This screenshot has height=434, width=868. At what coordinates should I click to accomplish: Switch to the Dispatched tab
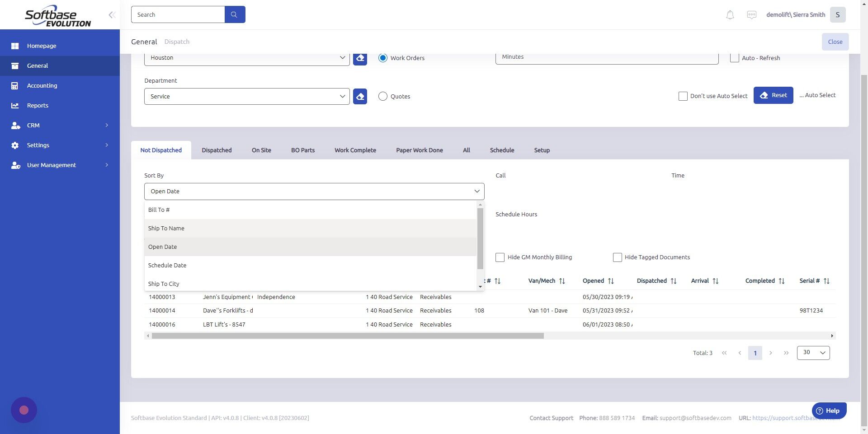point(217,150)
